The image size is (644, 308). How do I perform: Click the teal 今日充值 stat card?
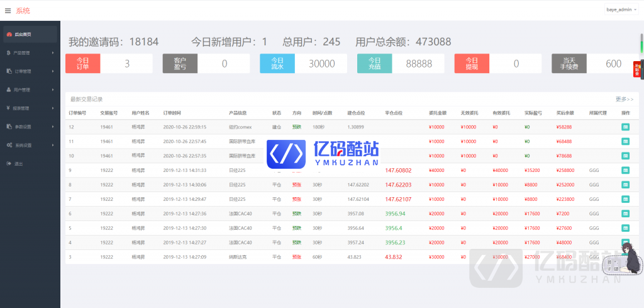401,64
